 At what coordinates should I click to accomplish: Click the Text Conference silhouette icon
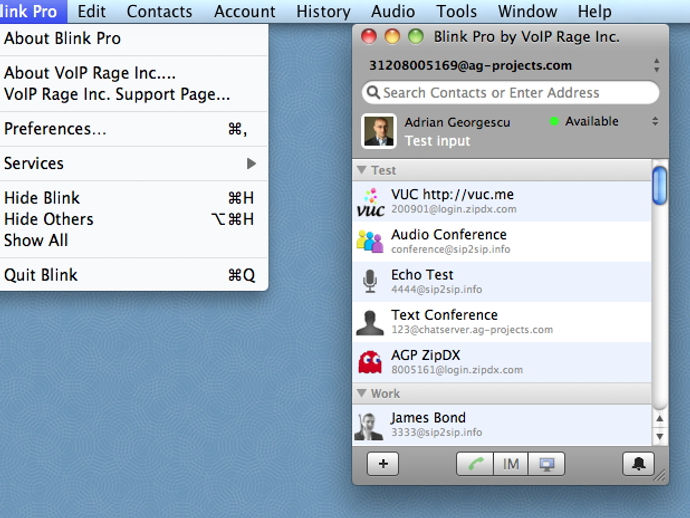click(x=370, y=322)
